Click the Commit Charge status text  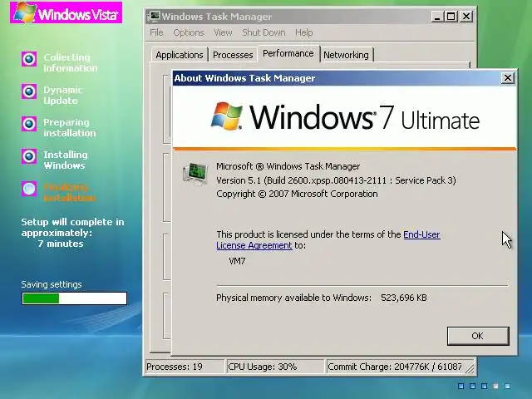coord(395,367)
